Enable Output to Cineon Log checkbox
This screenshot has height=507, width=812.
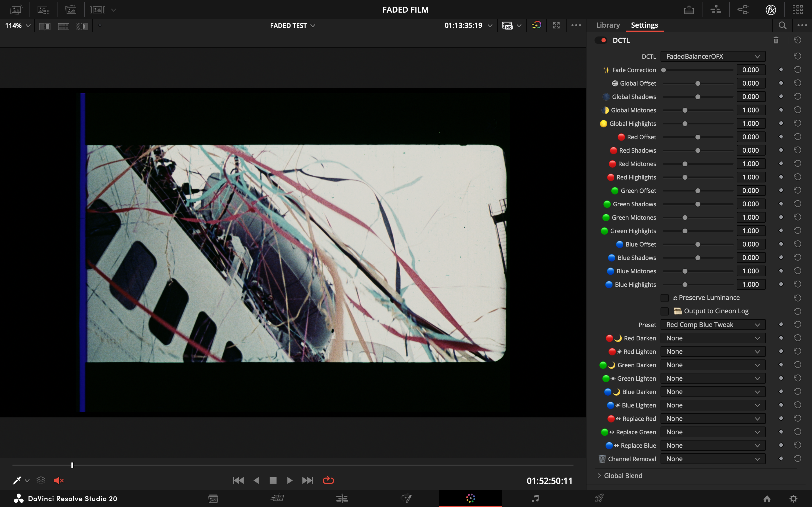point(664,311)
